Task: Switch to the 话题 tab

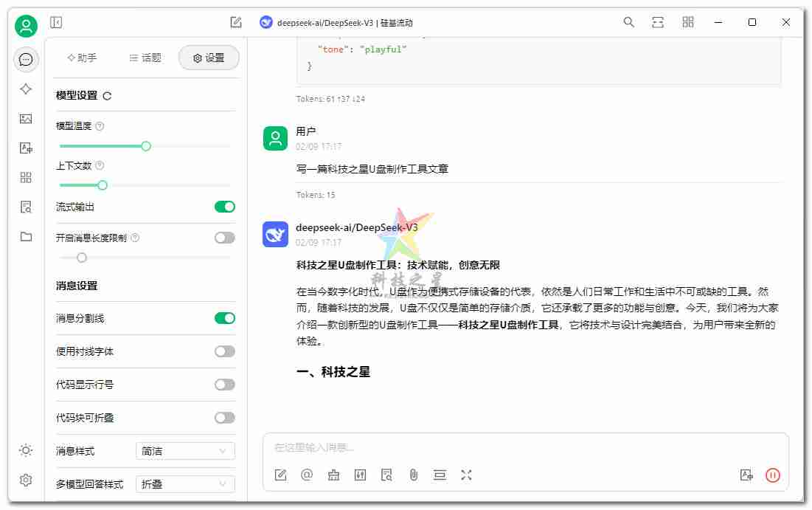Action: [145, 58]
